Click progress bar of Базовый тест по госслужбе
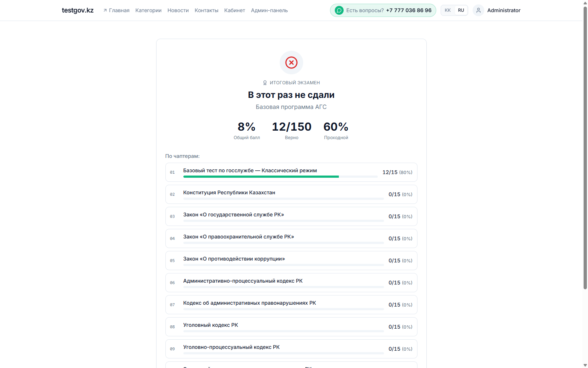 tap(280, 177)
